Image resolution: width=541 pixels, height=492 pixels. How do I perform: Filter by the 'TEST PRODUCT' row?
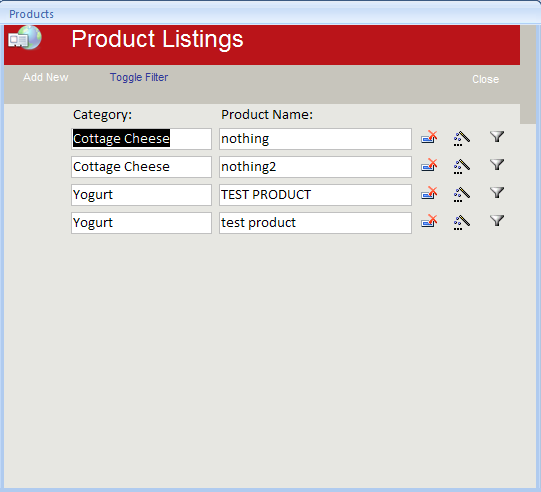click(497, 193)
